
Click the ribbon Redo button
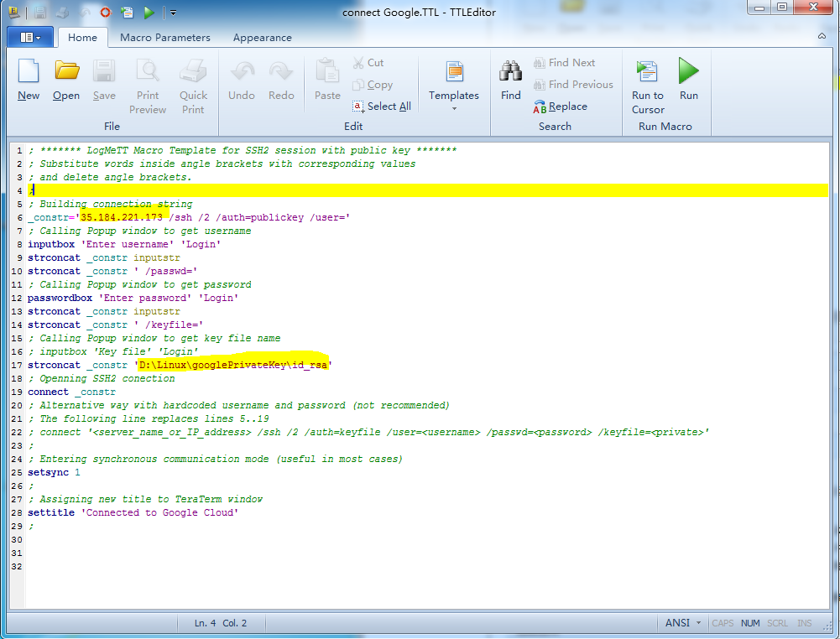coord(281,81)
